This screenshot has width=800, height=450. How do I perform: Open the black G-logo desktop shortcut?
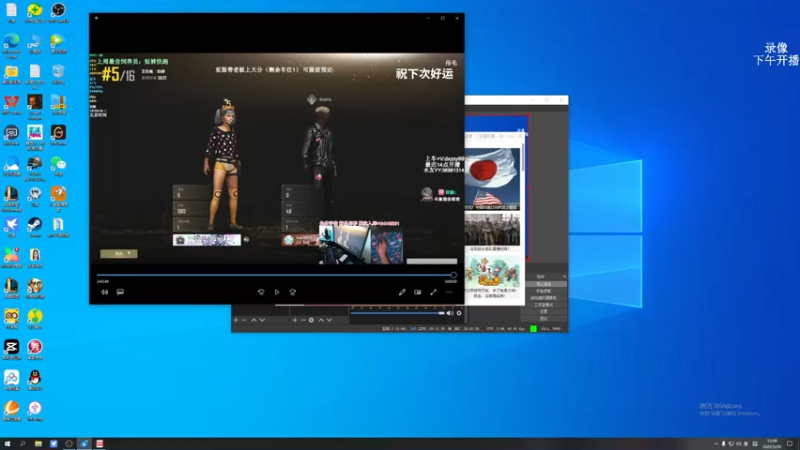pyautogui.click(x=58, y=135)
